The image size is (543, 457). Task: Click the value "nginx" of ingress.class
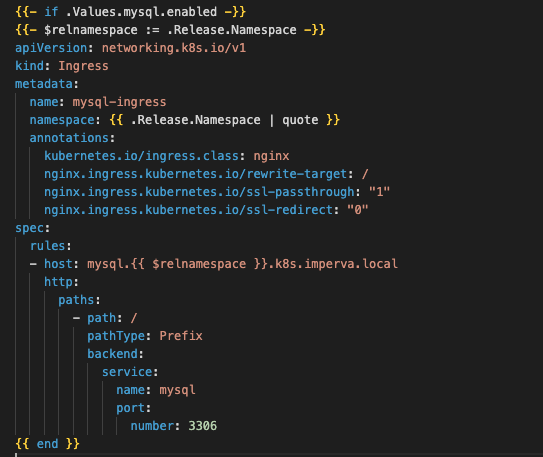pyautogui.click(x=272, y=156)
